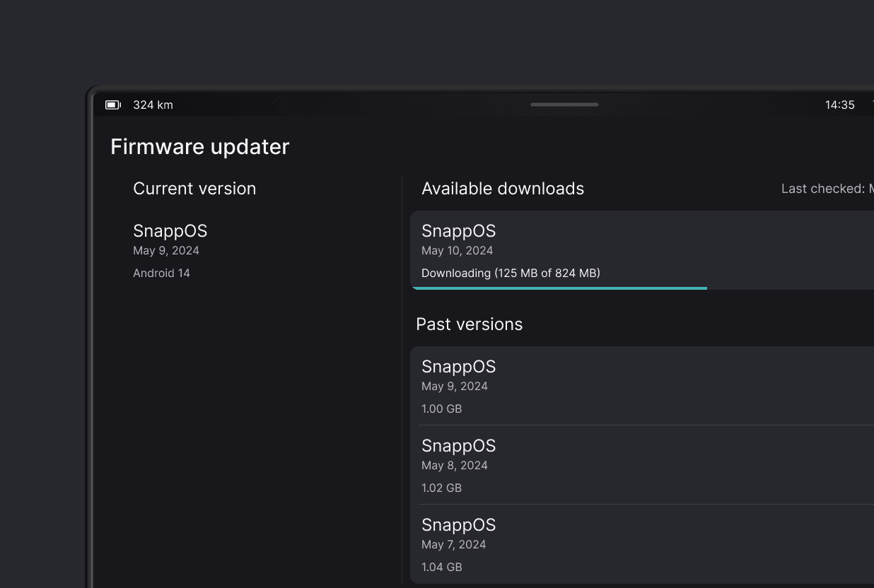This screenshot has width=874, height=588.
Task: Click the teal download progress bar
Action: (559, 288)
